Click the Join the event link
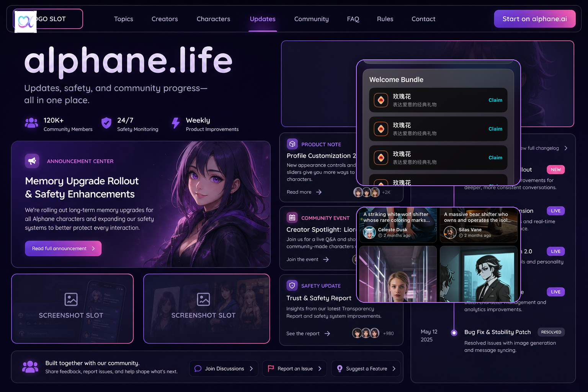 [302, 260]
